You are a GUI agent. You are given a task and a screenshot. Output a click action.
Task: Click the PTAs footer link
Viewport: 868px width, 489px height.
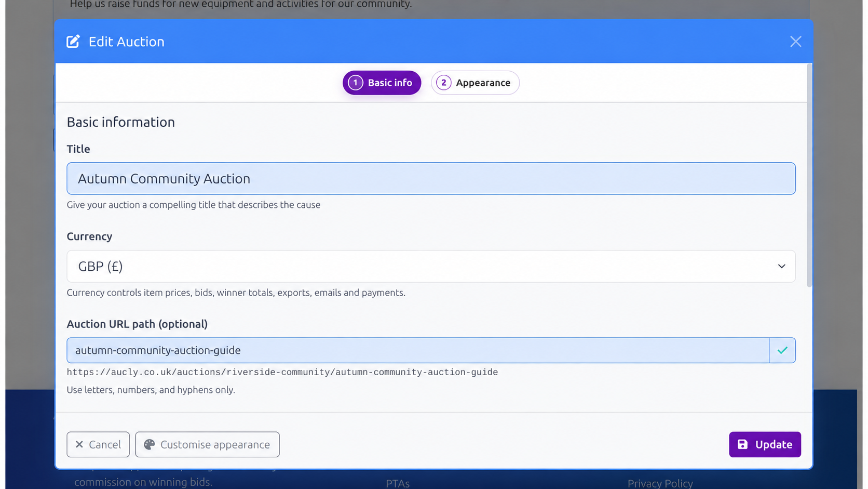pos(398,483)
